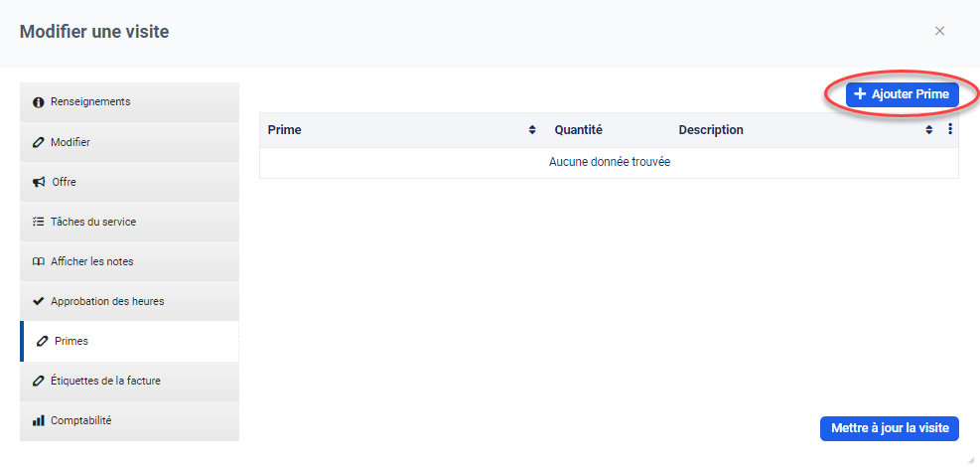Click the Quantité column header
The image size is (980, 467).
pyautogui.click(x=579, y=130)
